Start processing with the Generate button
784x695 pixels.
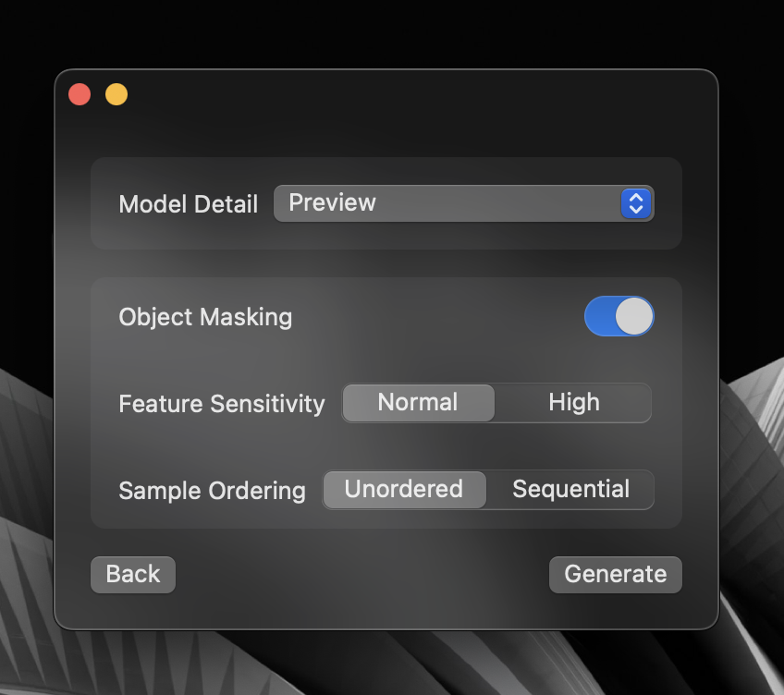coord(616,575)
